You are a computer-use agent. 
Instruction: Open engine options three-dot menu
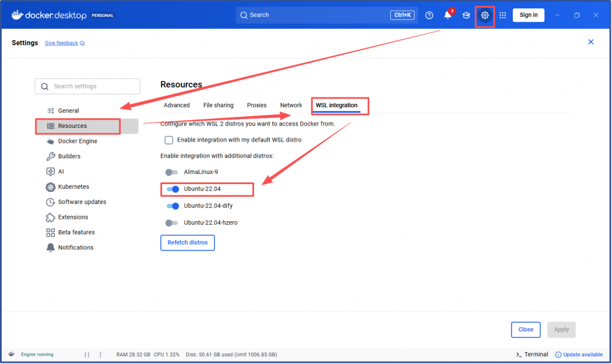click(100, 354)
